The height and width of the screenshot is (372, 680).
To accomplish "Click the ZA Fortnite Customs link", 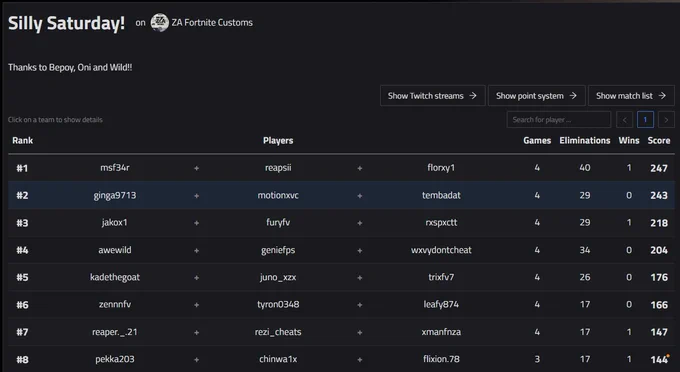I will tap(212, 23).
